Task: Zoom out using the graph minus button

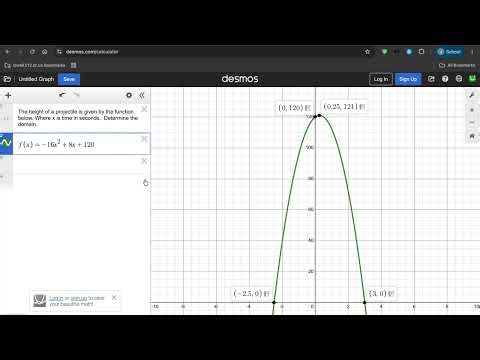Action: [x=472, y=122]
